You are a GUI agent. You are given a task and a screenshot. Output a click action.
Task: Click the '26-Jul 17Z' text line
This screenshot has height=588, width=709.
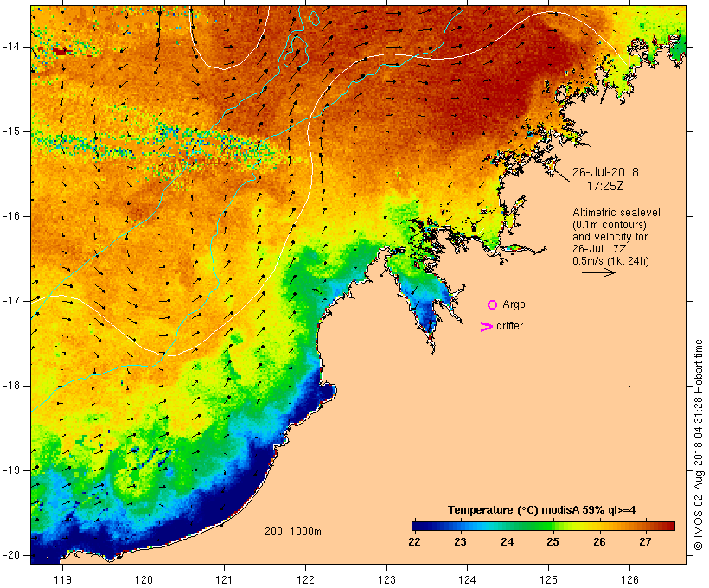599,249
